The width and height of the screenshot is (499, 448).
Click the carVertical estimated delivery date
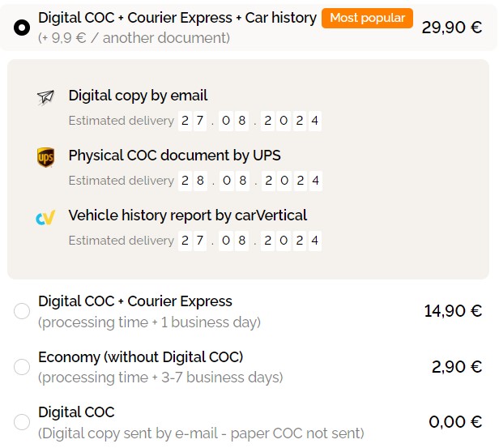click(x=249, y=241)
